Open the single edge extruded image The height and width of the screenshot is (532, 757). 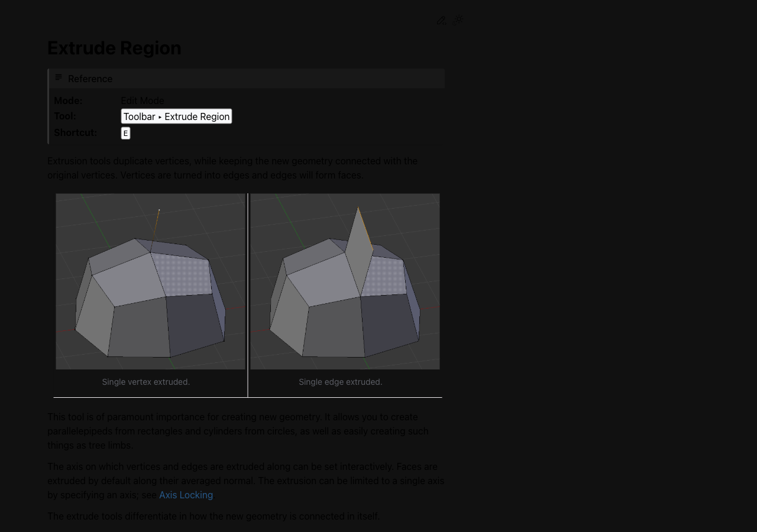[x=345, y=281]
